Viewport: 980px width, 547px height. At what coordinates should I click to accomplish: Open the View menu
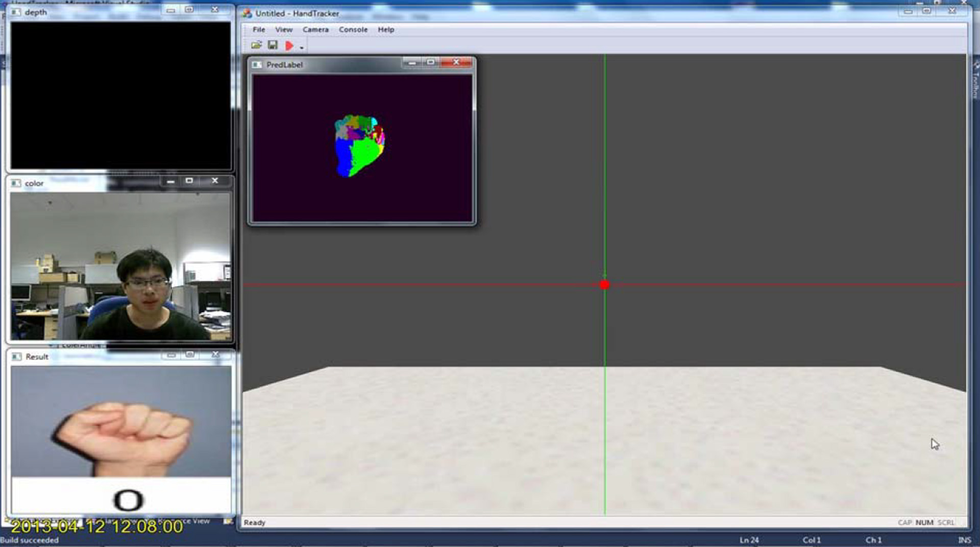coord(284,30)
